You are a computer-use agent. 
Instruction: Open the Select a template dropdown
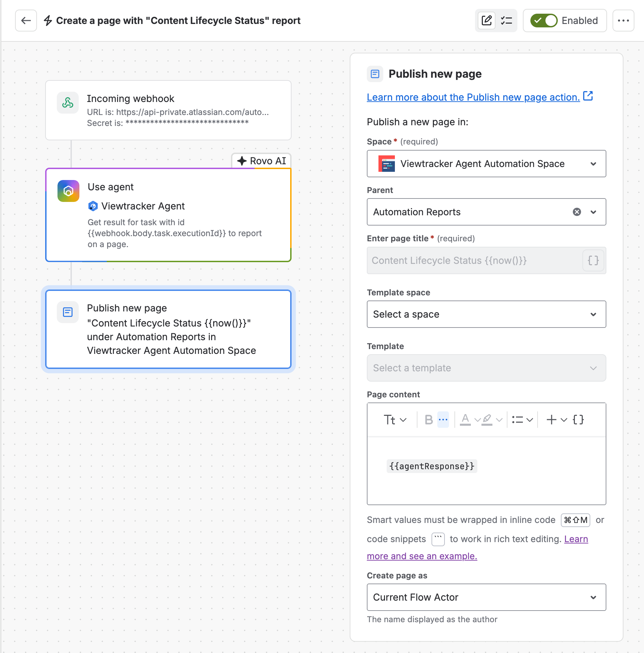487,368
